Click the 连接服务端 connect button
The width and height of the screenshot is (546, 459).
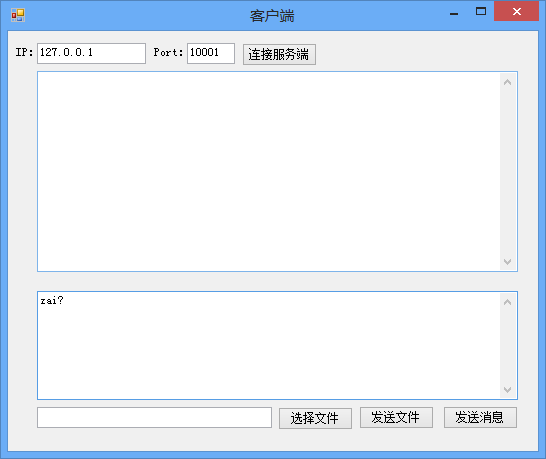[x=279, y=54]
